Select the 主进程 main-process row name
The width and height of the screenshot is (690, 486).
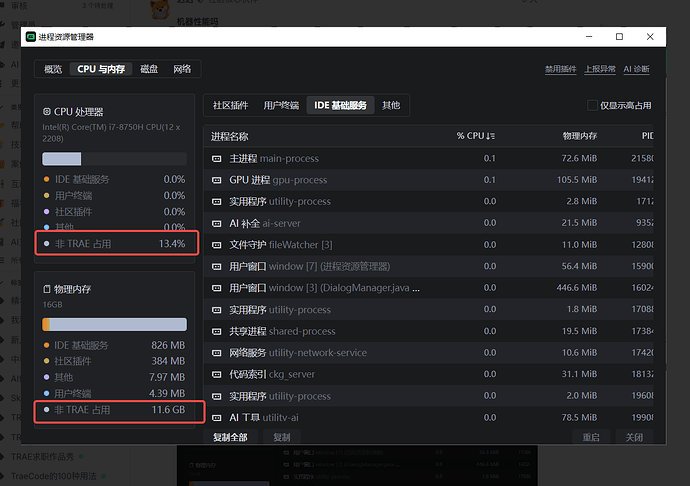274,158
